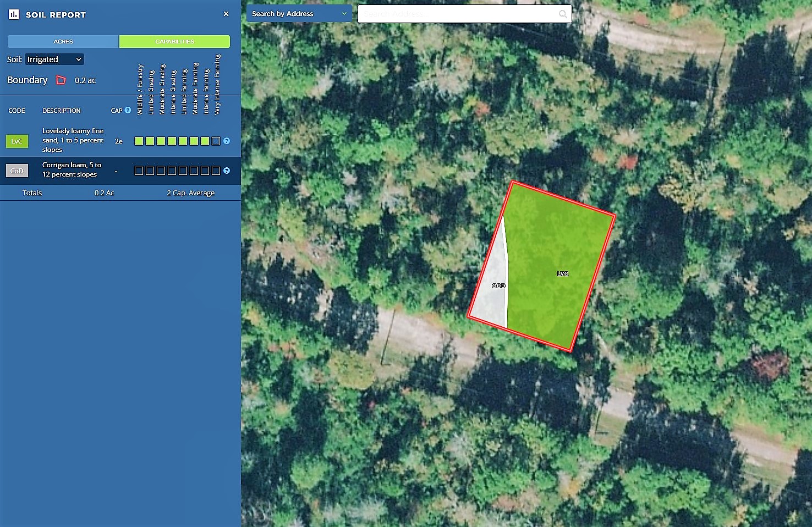Select the Capabilities tab
This screenshot has height=527, width=812.
point(174,41)
